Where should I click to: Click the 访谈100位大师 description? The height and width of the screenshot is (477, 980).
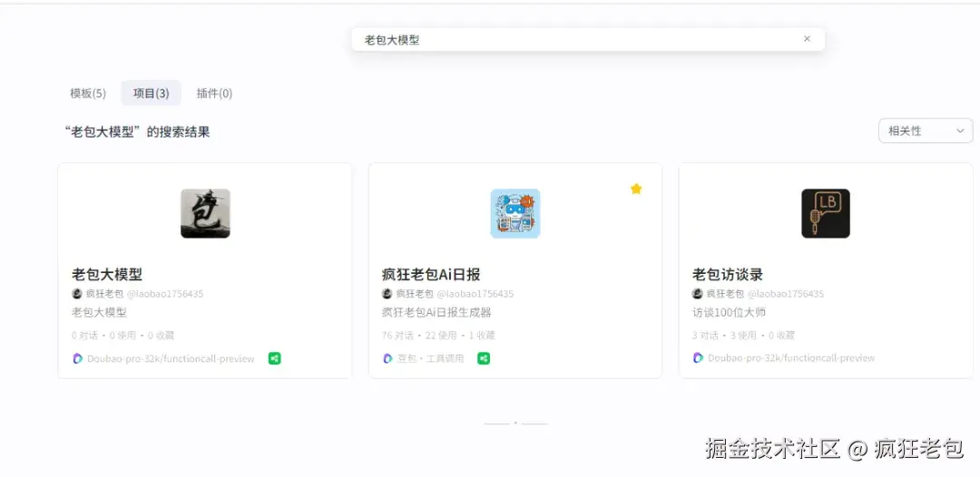point(729,312)
